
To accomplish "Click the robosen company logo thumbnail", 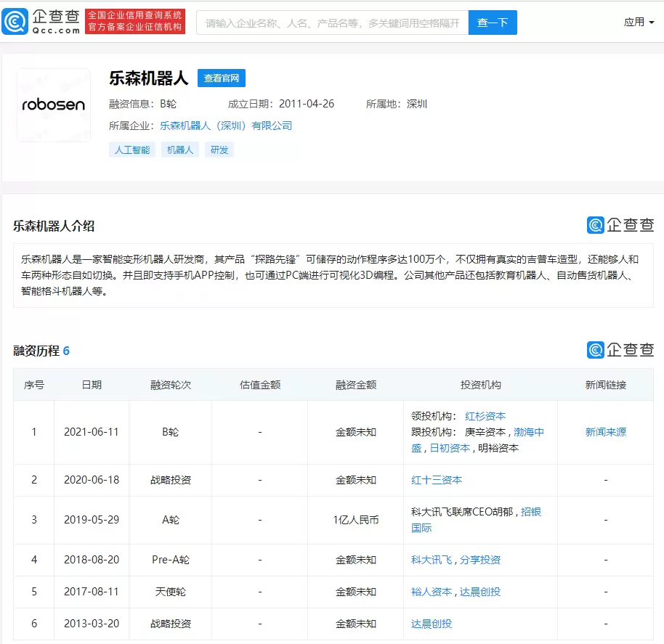I will coord(54,105).
